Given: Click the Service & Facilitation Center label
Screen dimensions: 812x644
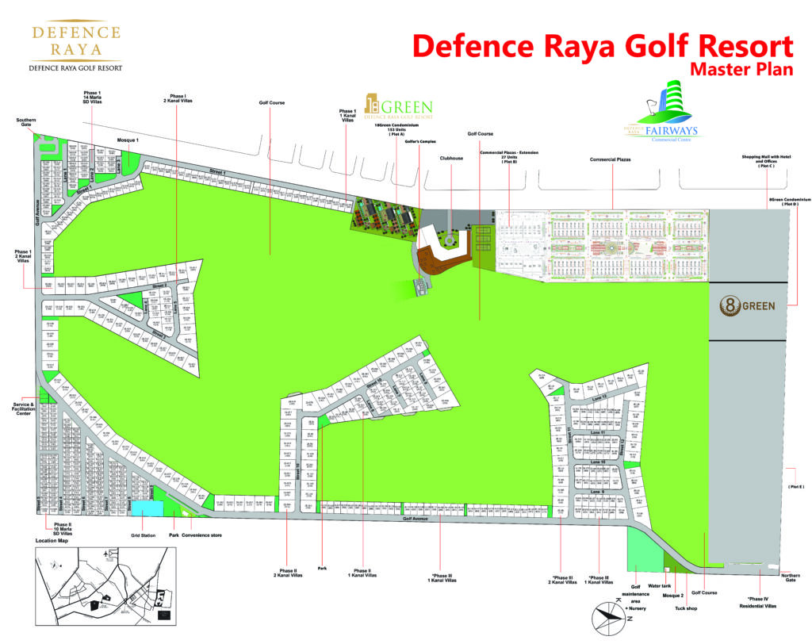Looking at the screenshot, I should [x=17, y=408].
